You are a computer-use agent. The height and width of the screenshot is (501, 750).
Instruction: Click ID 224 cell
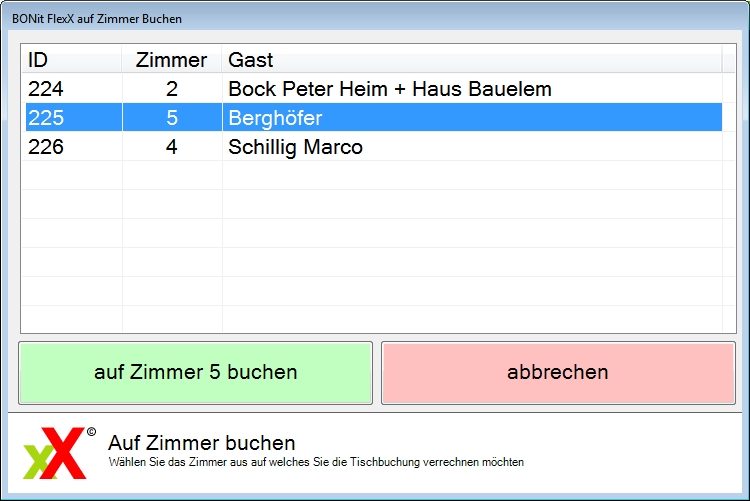[x=74, y=89]
